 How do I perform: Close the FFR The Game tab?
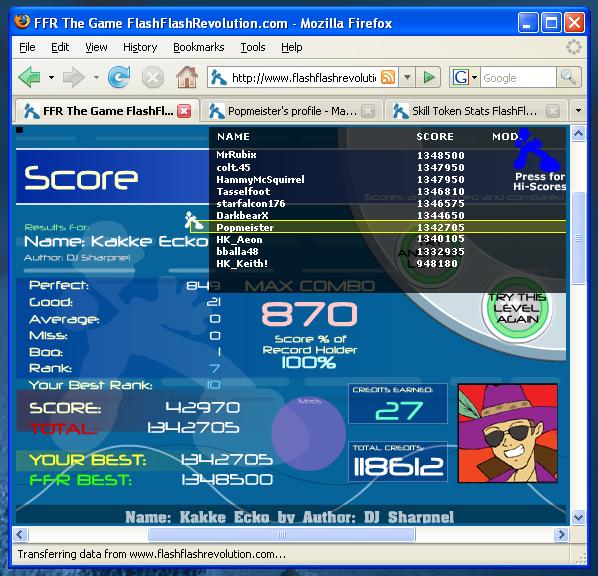tap(184, 111)
